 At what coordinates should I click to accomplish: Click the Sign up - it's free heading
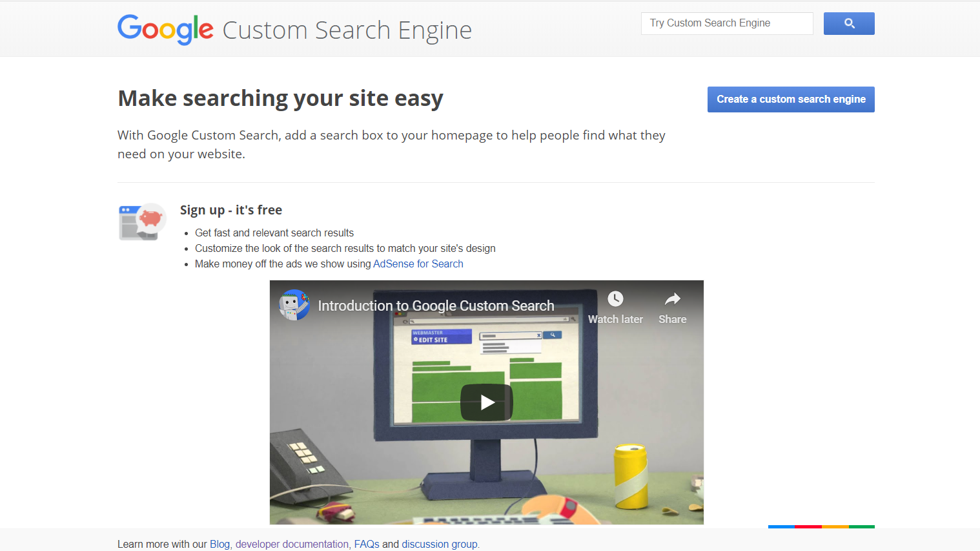(231, 210)
